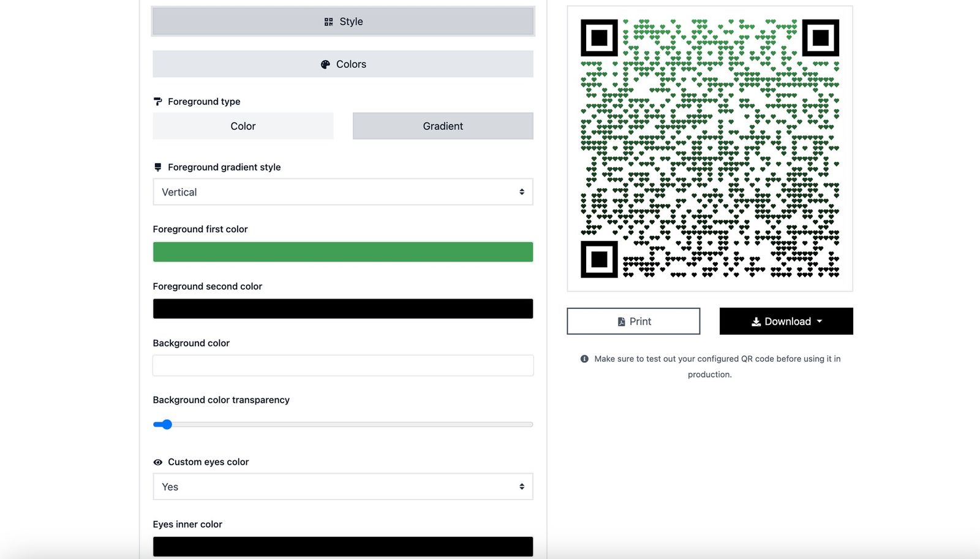The height and width of the screenshot is (559, 980).
Task: Switch to the Colors tab
Action: tap(343, 64)
